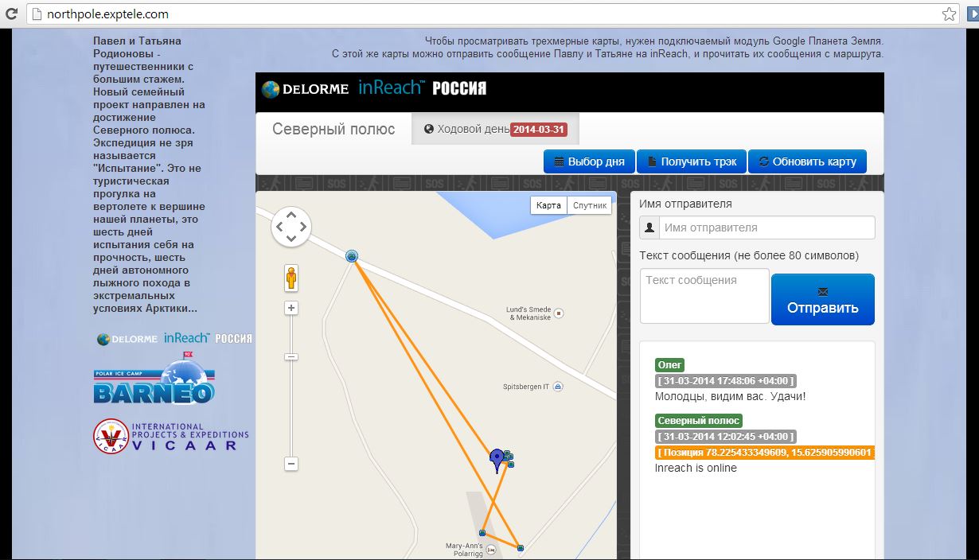
Task: Open the Выбор дня day picker
Action: click(x=589, y=161)
